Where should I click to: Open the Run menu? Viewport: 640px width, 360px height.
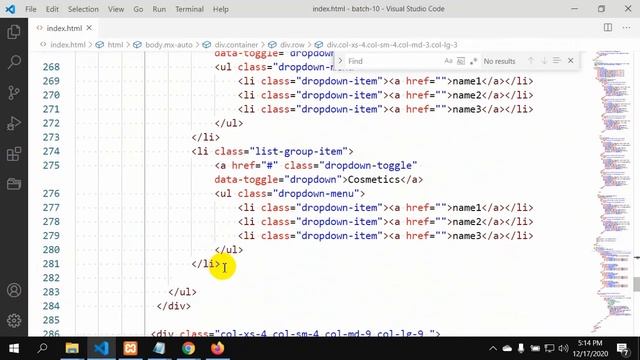point(159,9)
